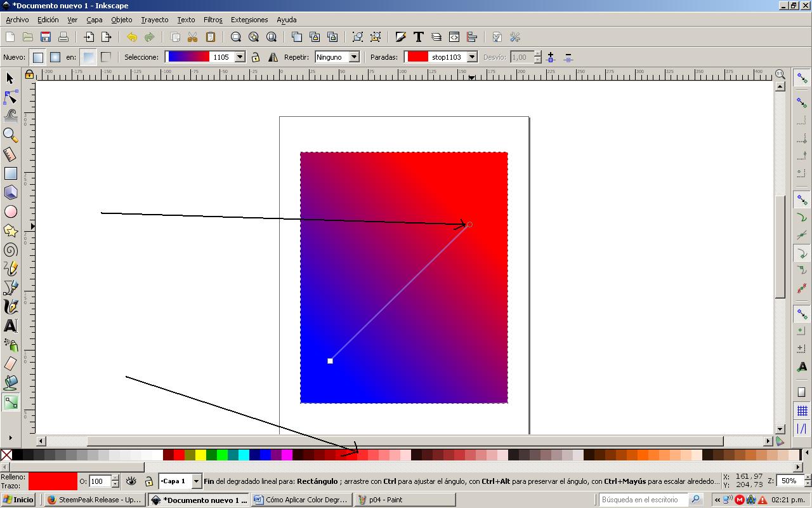
Task: Open Capa 1 layer dropdown
Action: tap(196, 481)
